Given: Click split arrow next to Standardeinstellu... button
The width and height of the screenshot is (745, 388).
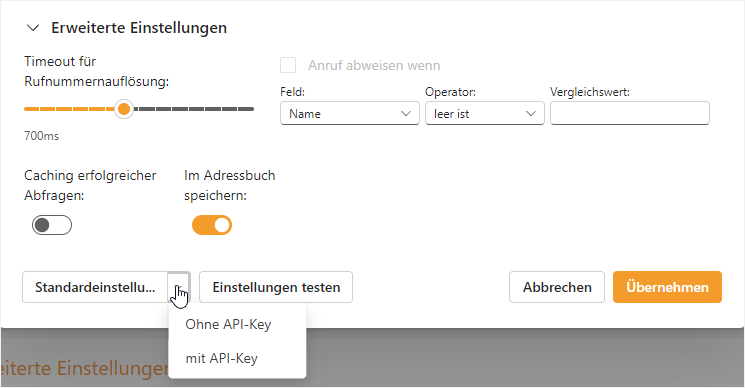Looking at the screenshot, I should coord(179,287).
